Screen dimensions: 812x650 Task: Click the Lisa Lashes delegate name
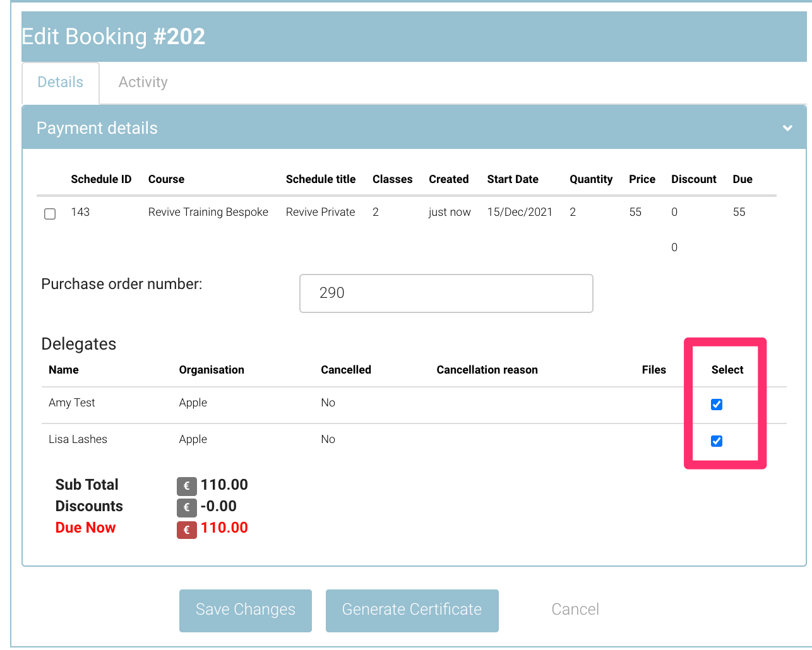click(x=78, y=439)
